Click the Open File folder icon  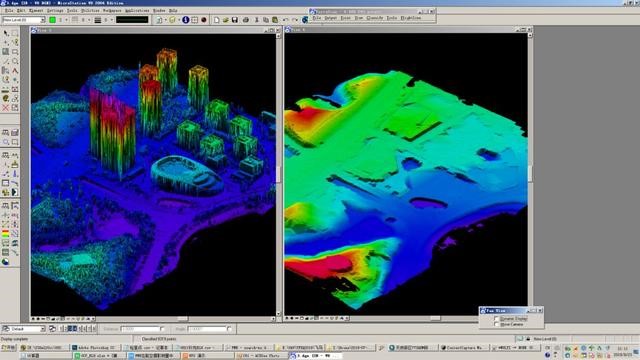pyautogui.click(x=225, y=20)
